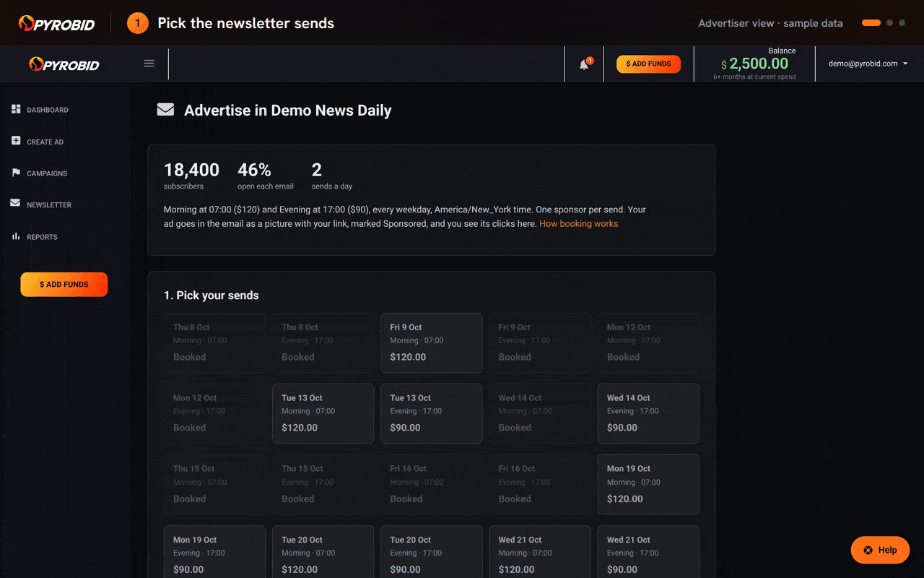Pick the Mon 19 Oct Morning send
Screen dimensions: 924x578
click(x=648, y=484)
